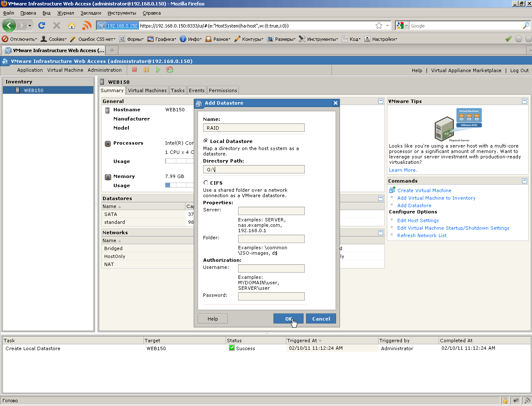Collapse the VMware Tips panel

click(524, 101)
